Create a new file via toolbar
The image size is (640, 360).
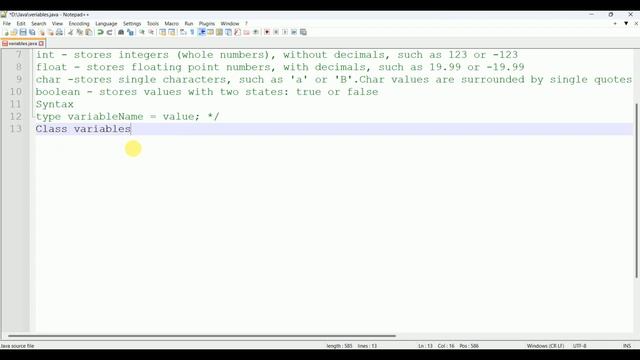6,32
